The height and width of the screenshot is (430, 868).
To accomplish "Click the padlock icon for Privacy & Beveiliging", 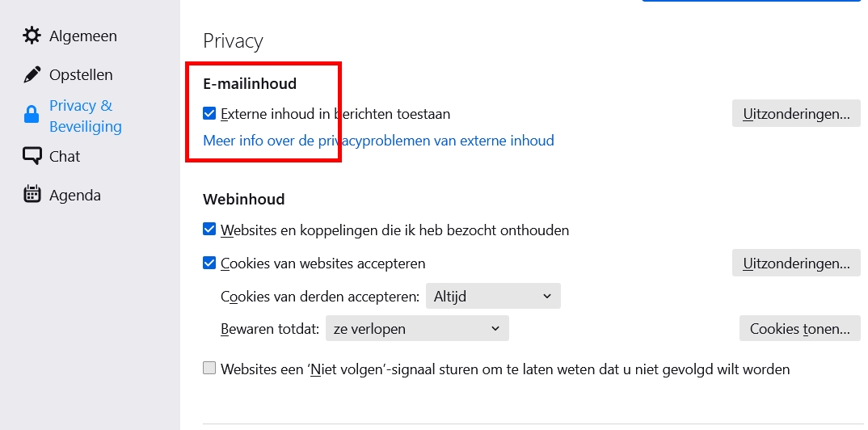I will (x=32, y=116).
